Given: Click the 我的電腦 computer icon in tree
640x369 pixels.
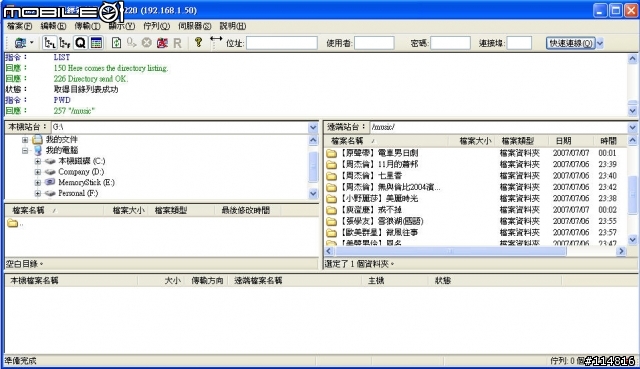Looking at the screenshot, I should (38, 150).
